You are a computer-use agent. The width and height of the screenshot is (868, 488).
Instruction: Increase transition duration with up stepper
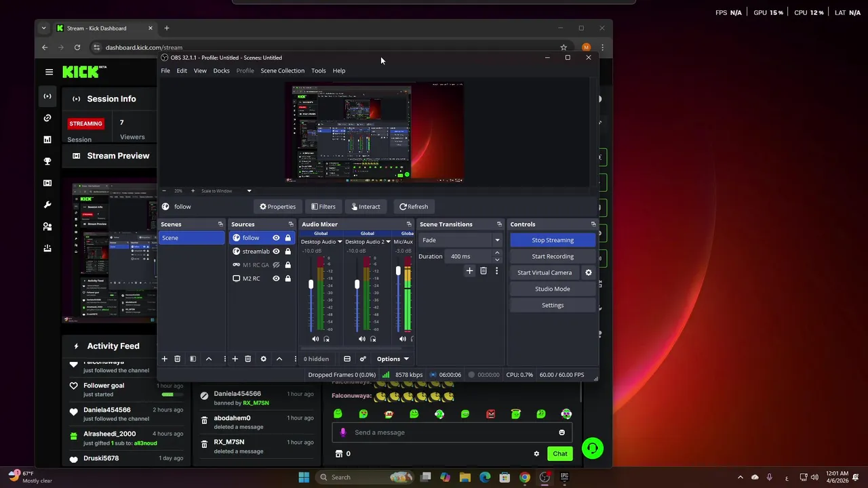pyautogui.click(x=497, y=253)
